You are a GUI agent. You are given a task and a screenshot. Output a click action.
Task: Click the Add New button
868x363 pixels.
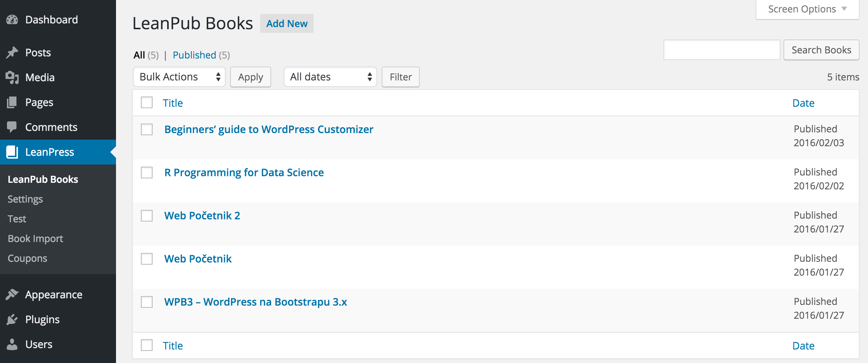287,23
